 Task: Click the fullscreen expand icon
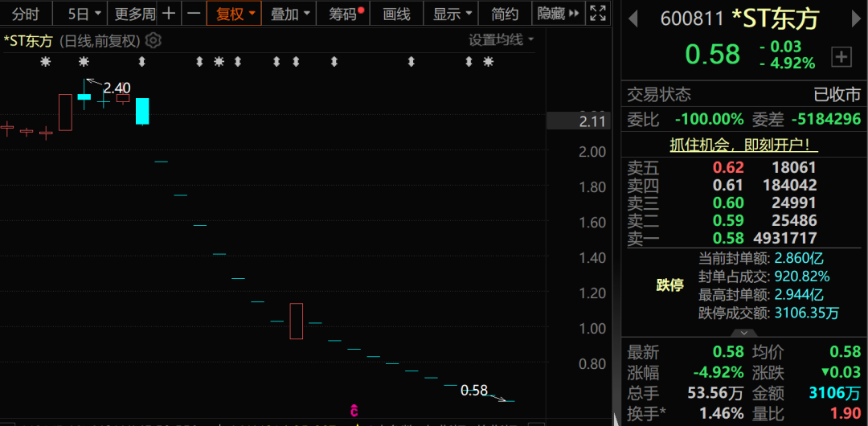(597, 14)
